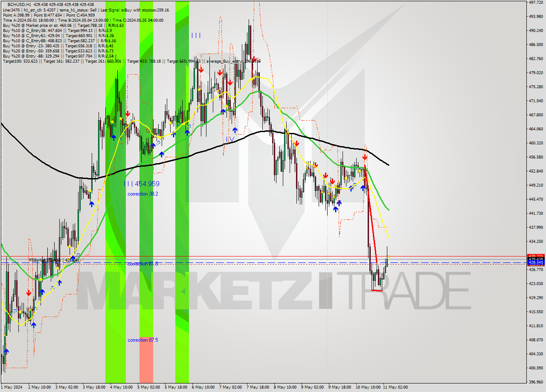The height and width of the screenshot is (392, 546).
Task: Click 'Time B:2024.05.04 13:00:00' text
Action: 83,20
